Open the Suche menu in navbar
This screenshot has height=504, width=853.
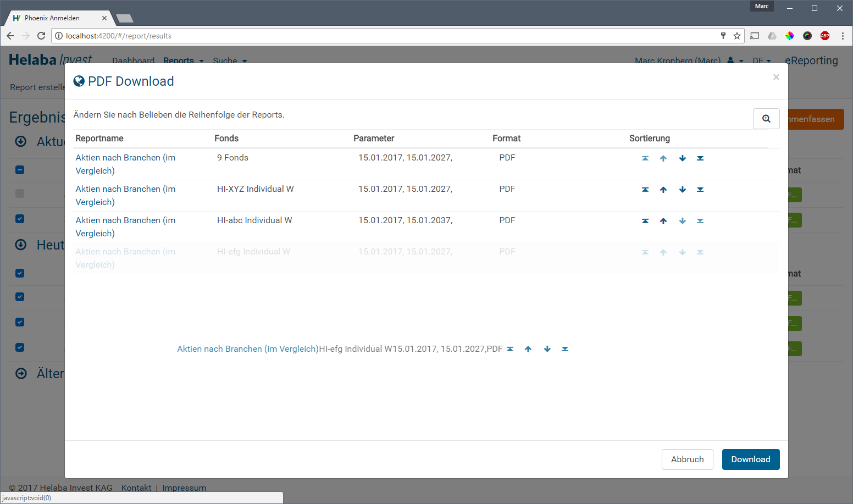tap(230, 60)
